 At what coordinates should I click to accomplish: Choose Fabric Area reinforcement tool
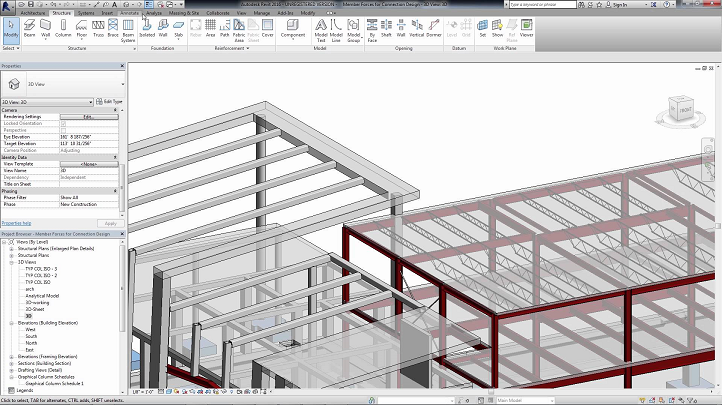pos(239,30)
